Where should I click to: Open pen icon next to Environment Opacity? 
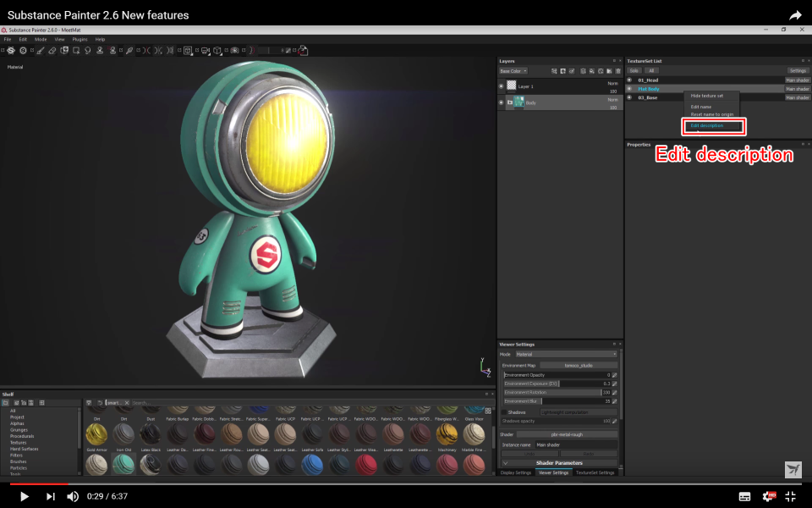pos(615,375)
